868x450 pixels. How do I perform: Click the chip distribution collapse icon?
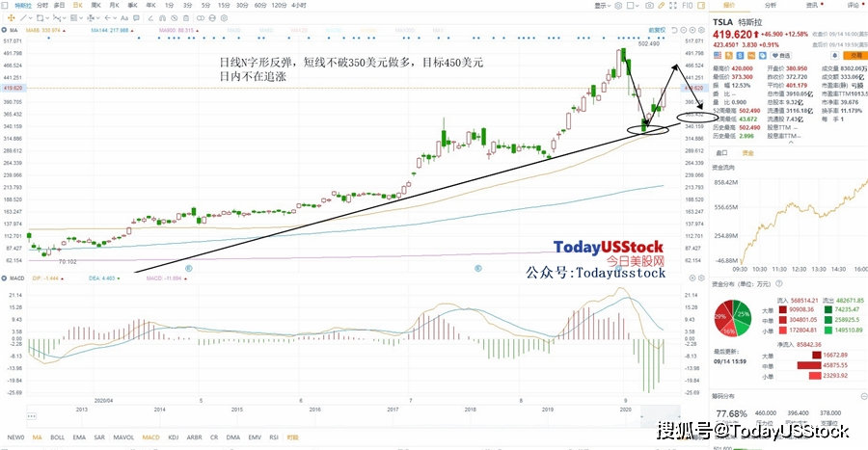[x=864, y=396]
